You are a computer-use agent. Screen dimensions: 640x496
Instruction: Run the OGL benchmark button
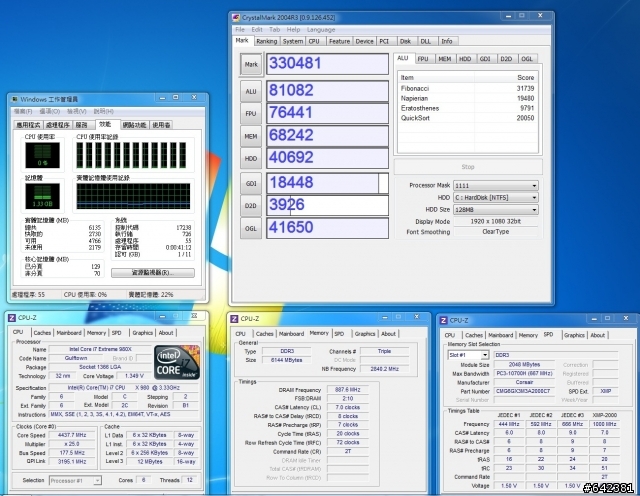click(251, 229)
